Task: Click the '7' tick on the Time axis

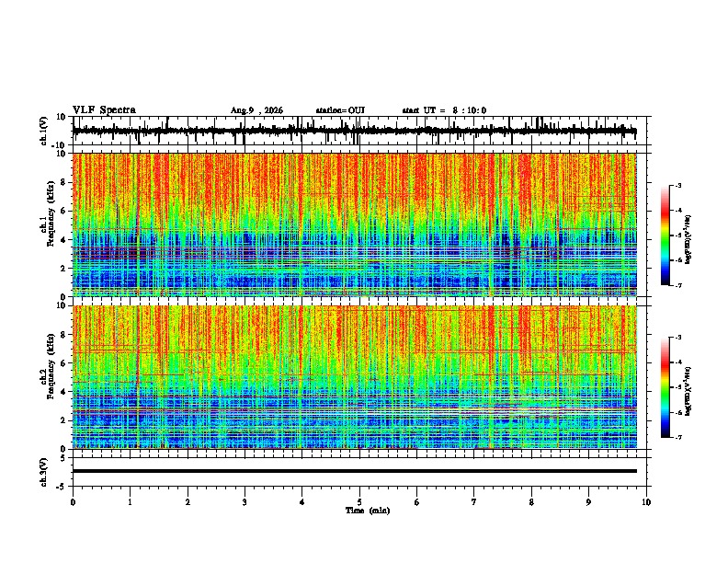Action: [x=474, y=502]
